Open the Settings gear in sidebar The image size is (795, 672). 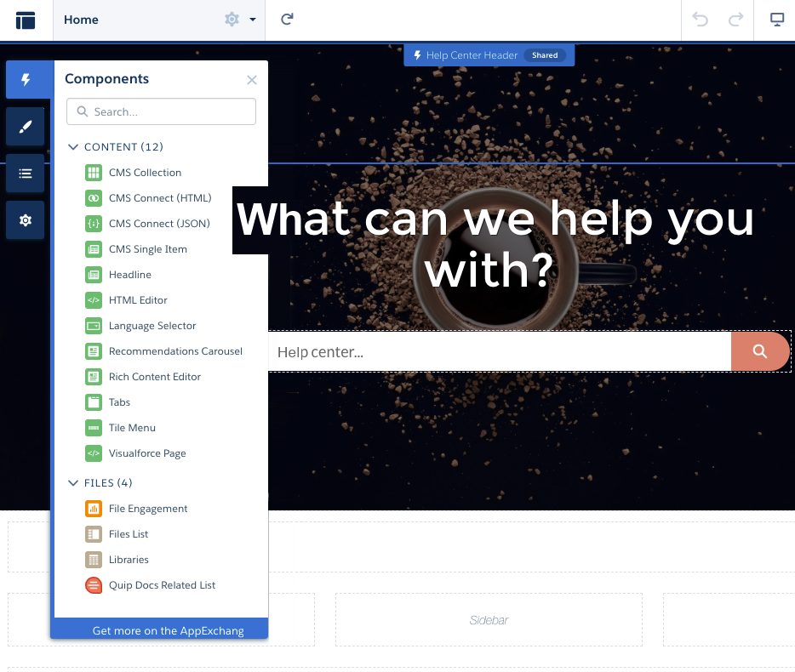(26, 220)
